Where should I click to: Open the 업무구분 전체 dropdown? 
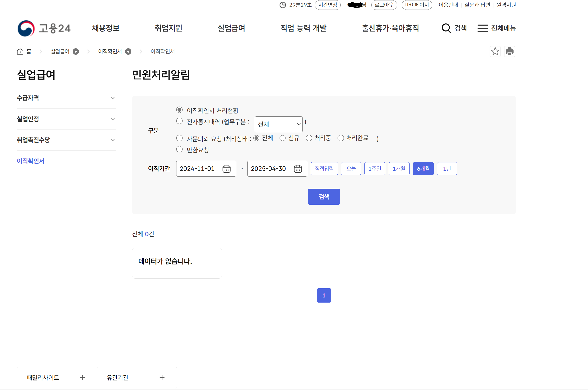point(278,124)
